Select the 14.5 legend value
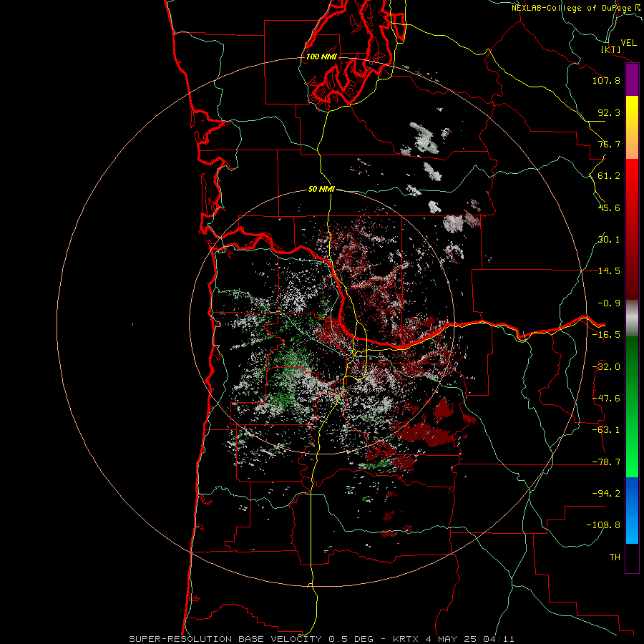The width and height of the screenshot is (644, 644). click(609, 271)
